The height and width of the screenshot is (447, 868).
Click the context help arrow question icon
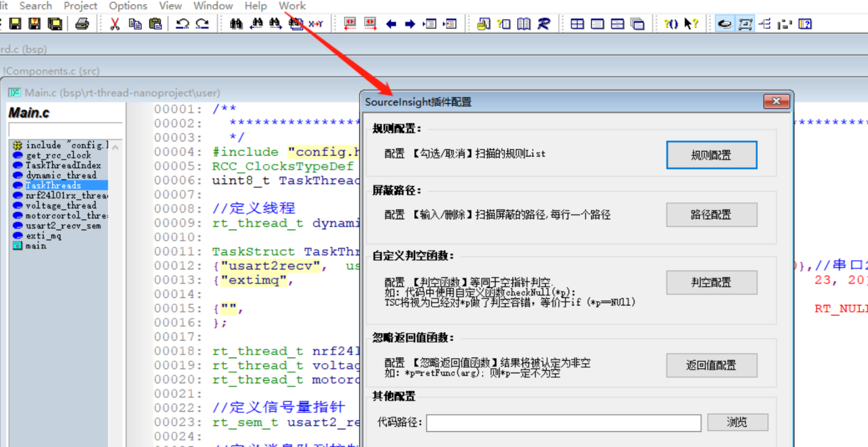pos(691,24)
